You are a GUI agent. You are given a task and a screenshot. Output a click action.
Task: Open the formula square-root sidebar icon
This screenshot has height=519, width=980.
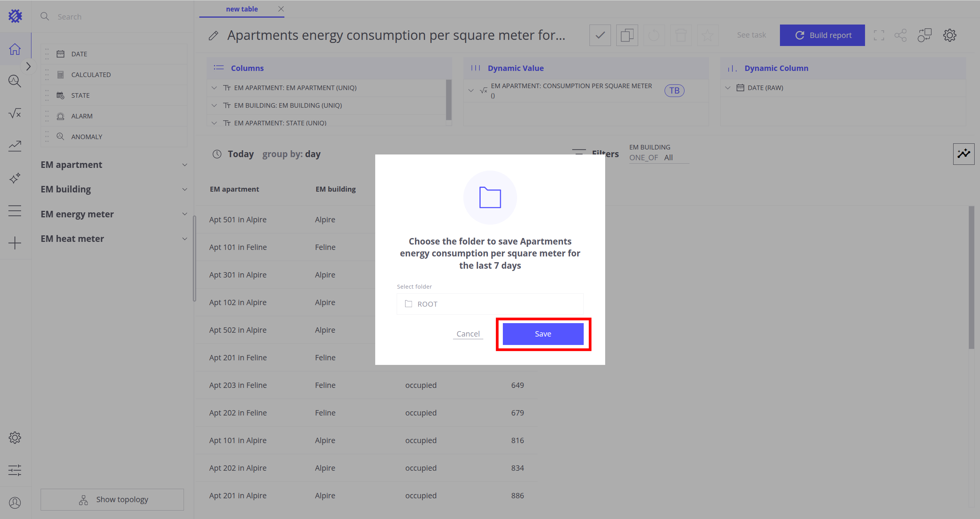tap(15, 113)
